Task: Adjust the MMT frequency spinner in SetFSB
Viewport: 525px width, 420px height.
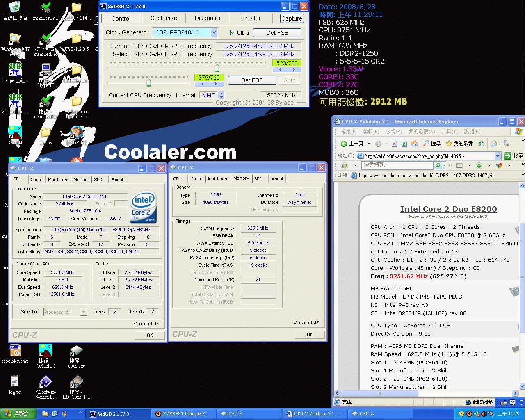Action: coord(221,95)
